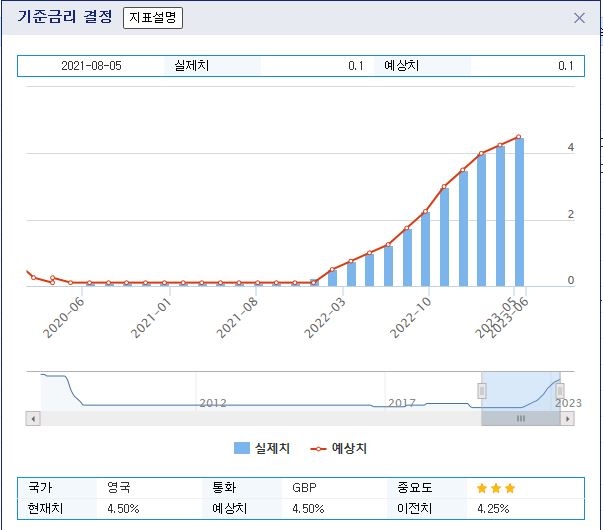
Task: Toggle the 예상치 legend series
Action: [x=338, y=448]
